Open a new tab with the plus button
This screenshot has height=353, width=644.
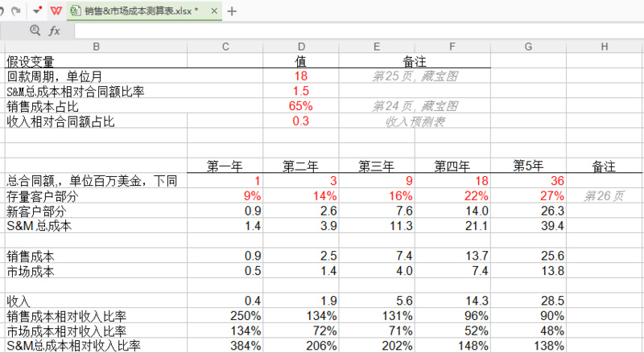tap(232, 11)
